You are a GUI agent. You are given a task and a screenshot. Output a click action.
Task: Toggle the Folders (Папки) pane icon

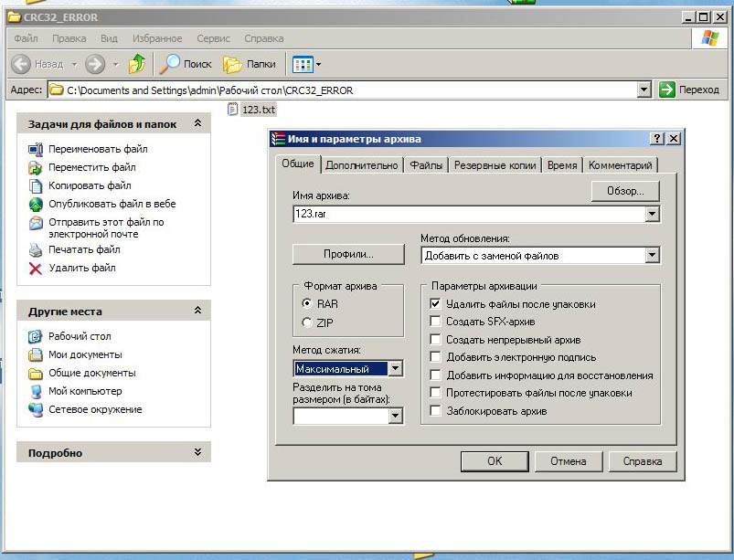coord(232,65)
